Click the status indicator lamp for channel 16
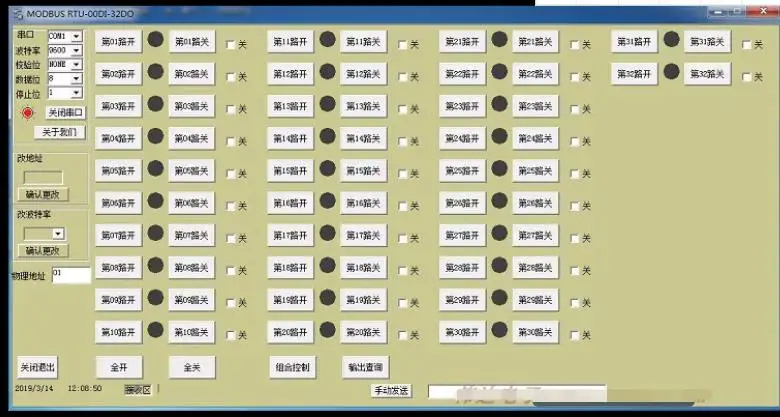This screenshot has width=780, height=417. [x=327, y=201]
